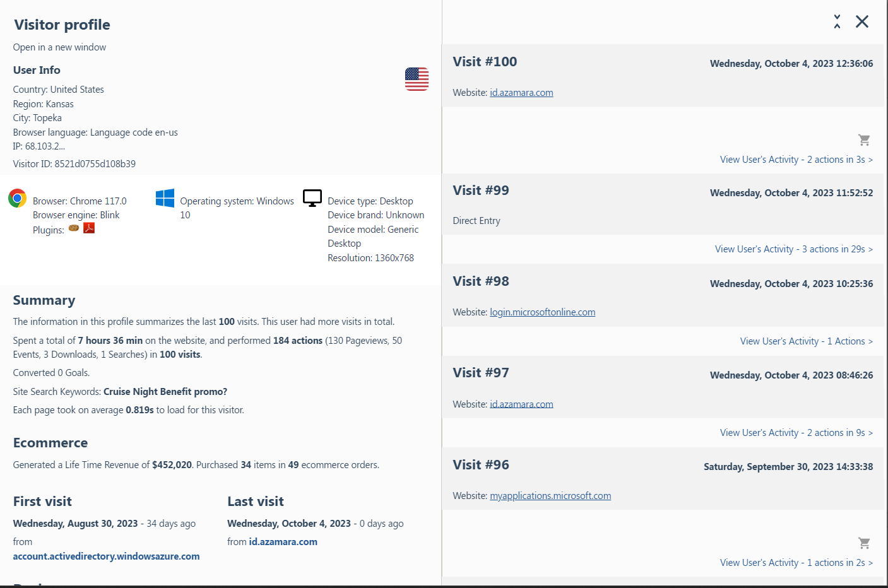Show Visit #97 activity details
This screenshot has width=888, height=588.
796,433
